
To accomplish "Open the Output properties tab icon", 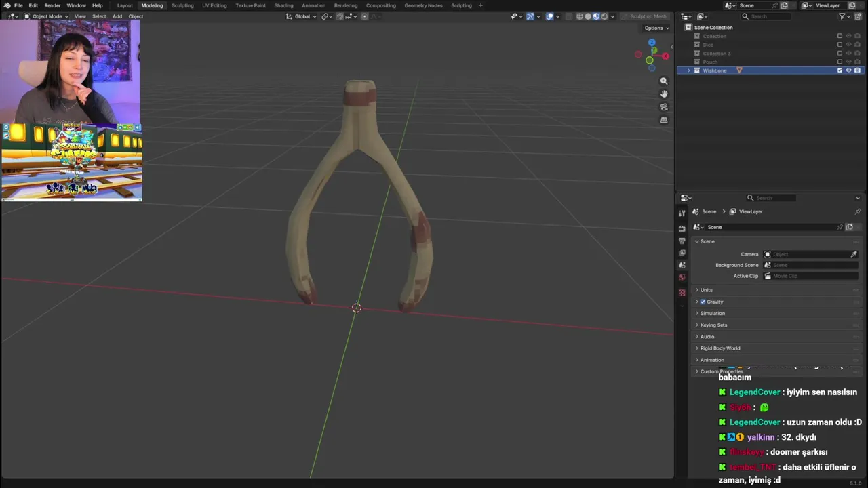I will click(x=682, y=241).
